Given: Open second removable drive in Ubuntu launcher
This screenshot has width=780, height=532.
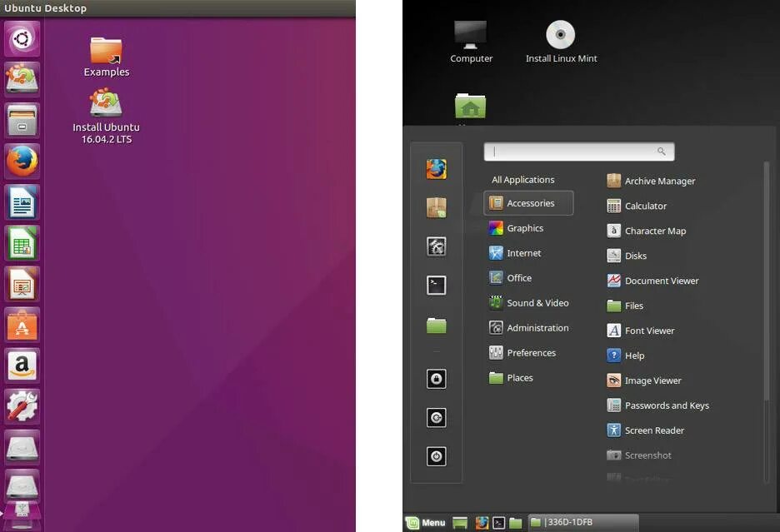Looking at the screenshot, I should [x=22, y=486].
